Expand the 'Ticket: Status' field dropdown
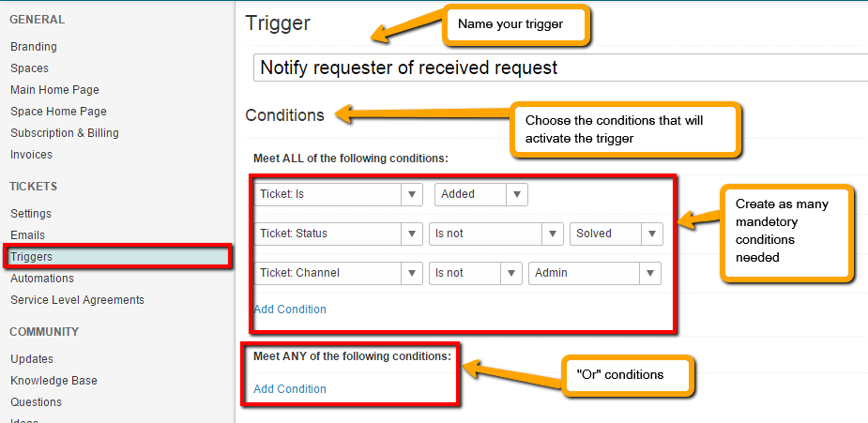The width and height of the screenshot is (868, 423). pos(338,234)
